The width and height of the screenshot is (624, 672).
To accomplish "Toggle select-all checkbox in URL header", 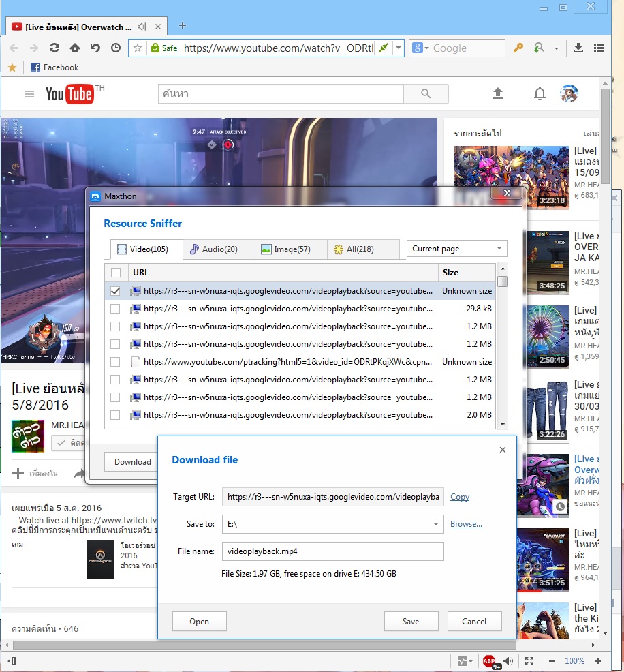I will [x=115, y=273].
